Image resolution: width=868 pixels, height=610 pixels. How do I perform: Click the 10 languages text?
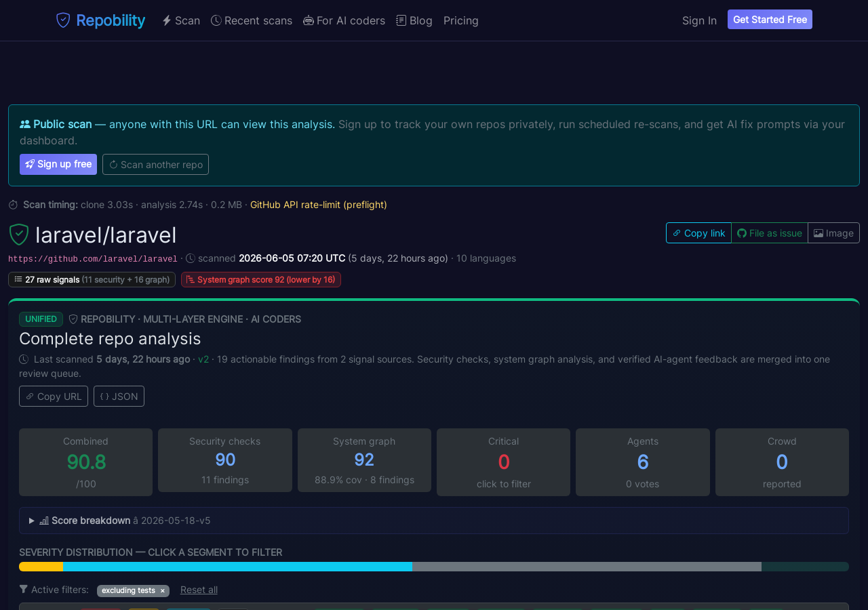point(486,258)
